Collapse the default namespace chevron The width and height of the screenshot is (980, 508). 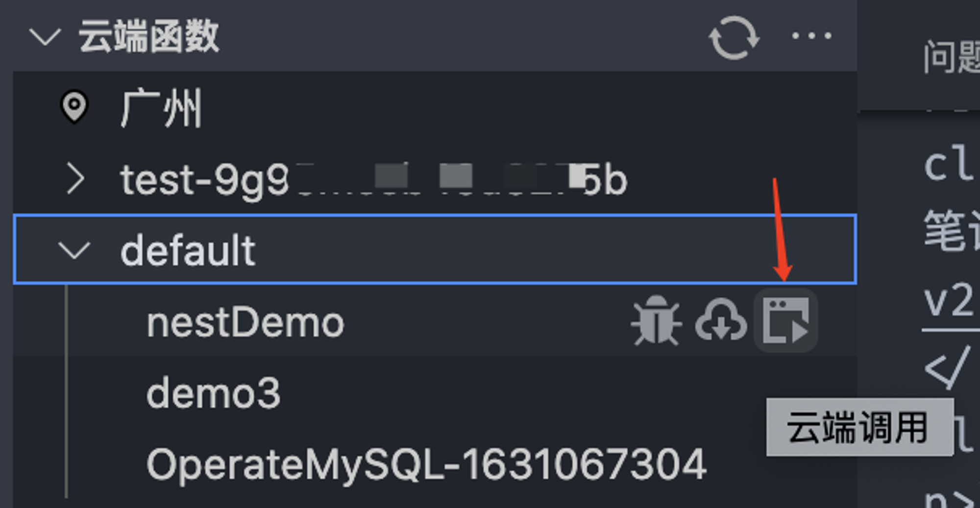[x=74, y=250]
